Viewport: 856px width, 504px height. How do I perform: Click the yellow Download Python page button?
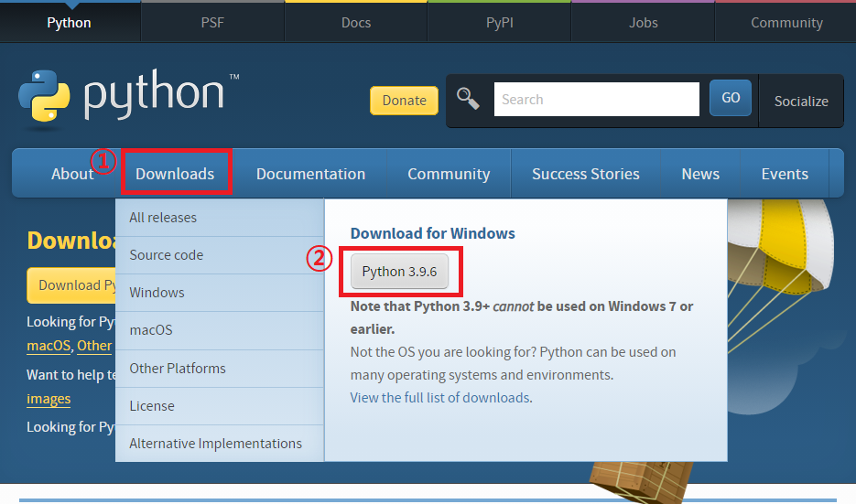tap(71, 285)
